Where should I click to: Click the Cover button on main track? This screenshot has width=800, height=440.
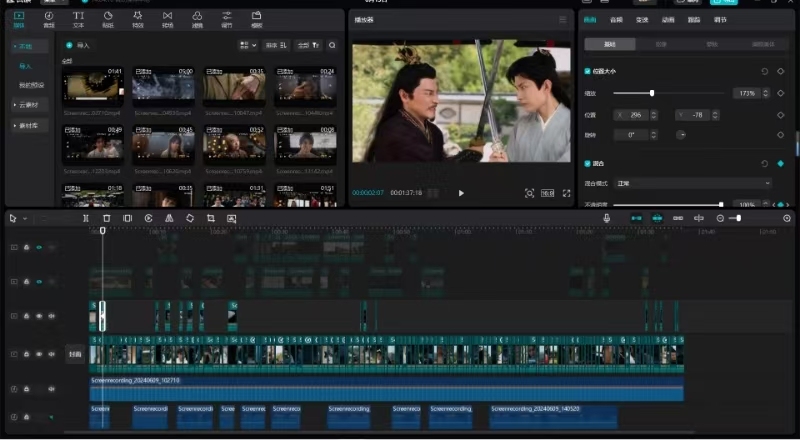pos(75,354)
